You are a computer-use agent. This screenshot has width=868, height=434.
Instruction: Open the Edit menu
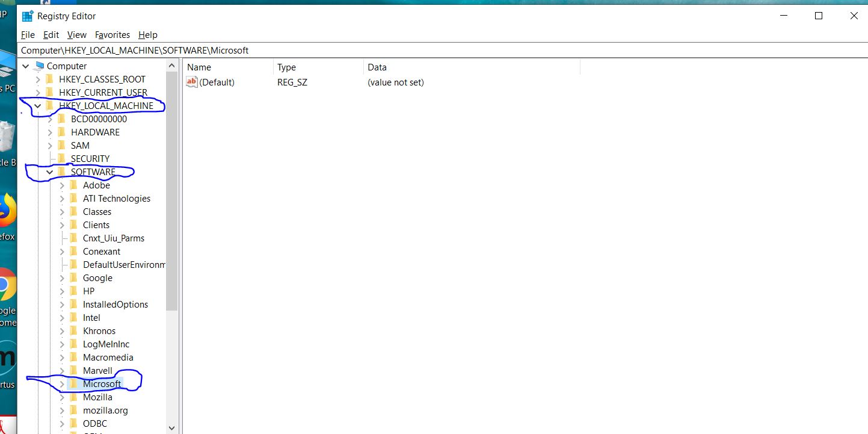[x=51, y=35]
